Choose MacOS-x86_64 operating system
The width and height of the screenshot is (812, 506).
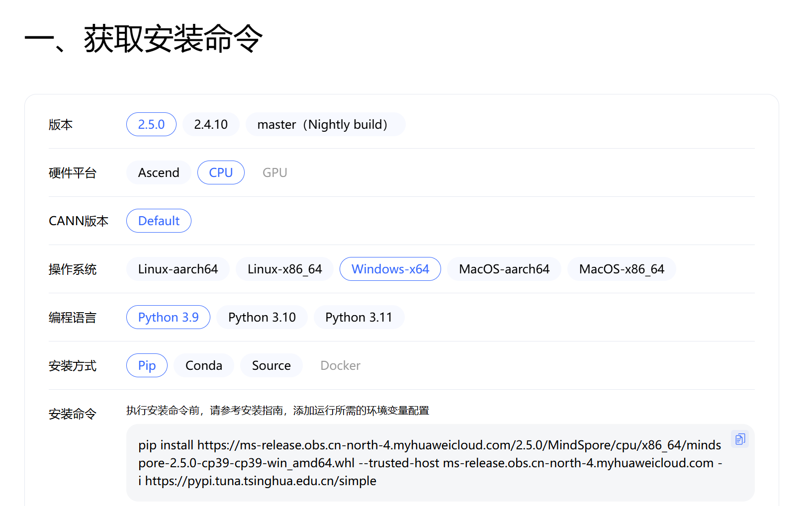click(622, 269)
